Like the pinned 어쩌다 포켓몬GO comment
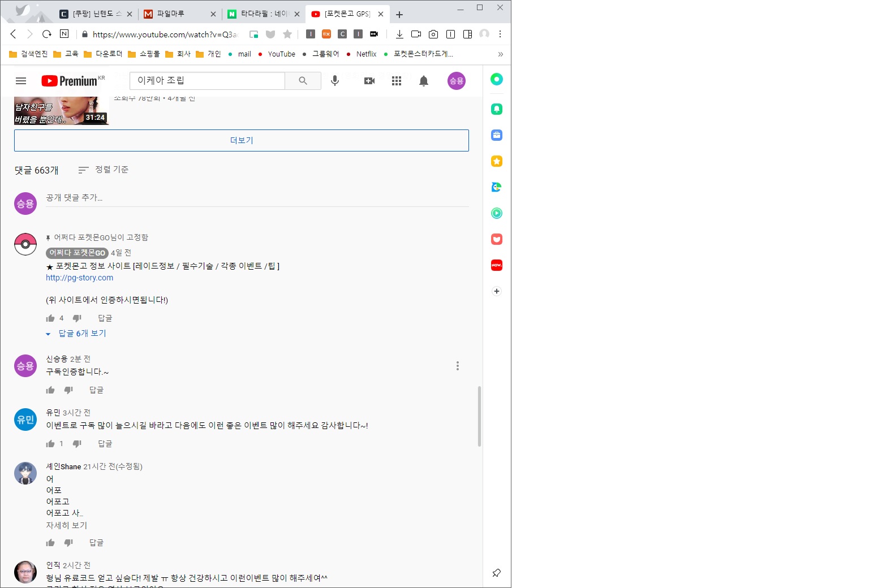The image size is (869, 588). click(50, 318)
